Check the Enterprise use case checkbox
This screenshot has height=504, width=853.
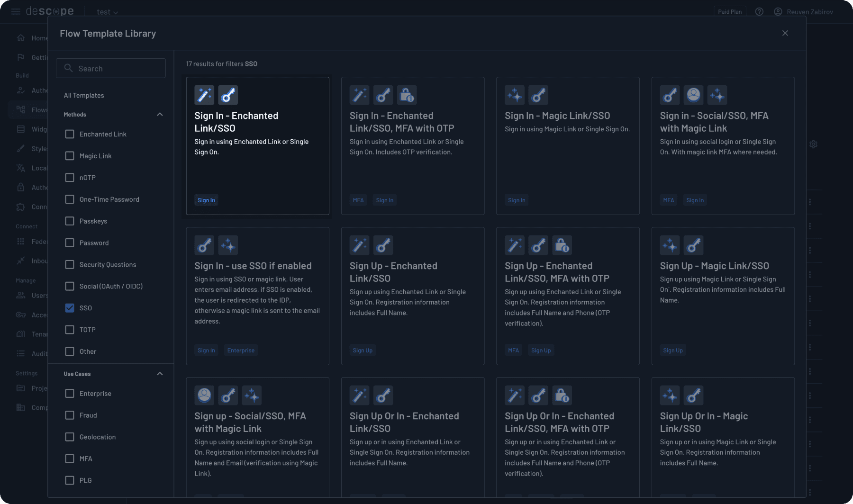[x=70, y=394]
